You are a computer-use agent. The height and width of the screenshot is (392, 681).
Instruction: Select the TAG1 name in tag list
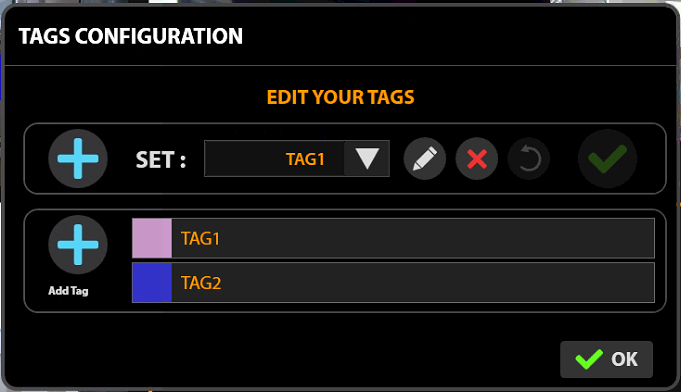(200, 239)
